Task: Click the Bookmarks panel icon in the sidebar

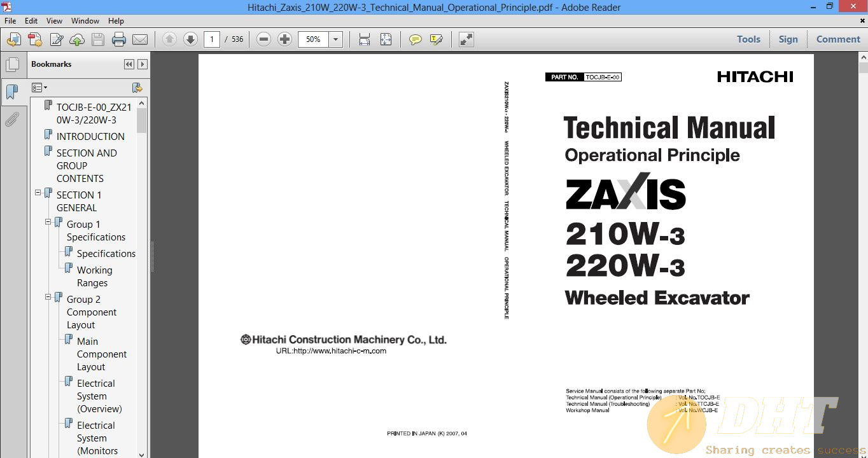Action: 12,92
